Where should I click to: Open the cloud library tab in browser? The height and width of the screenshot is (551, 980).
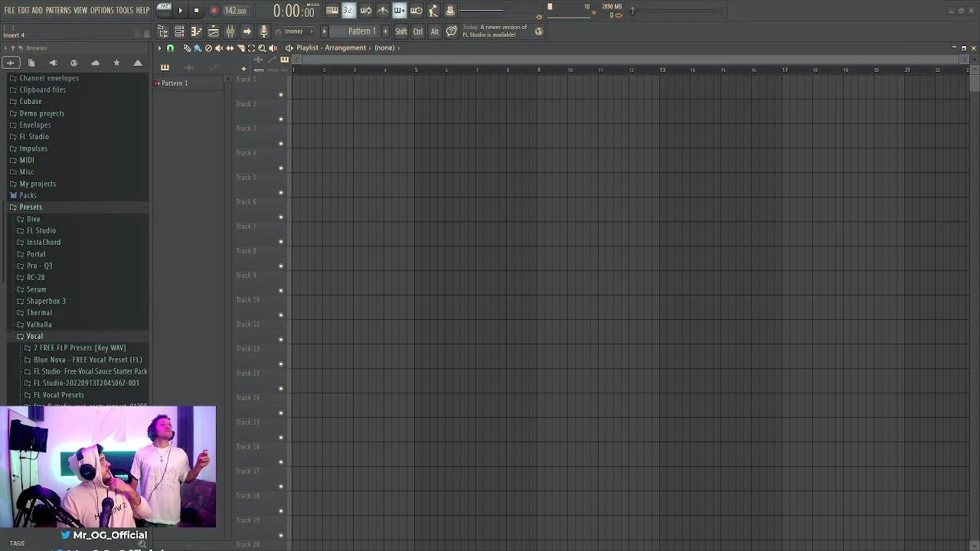[x=95, y=63]
